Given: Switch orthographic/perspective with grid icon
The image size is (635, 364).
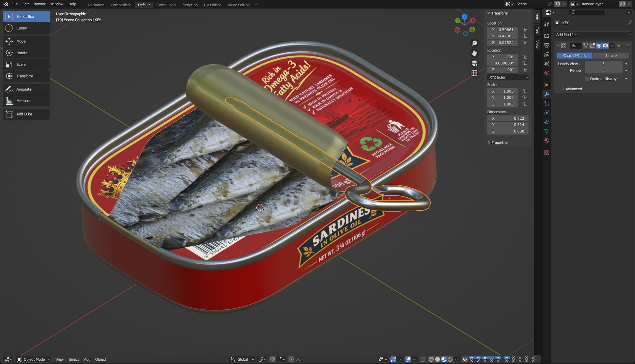Looking at the screenshot, I should coord(474,73).
